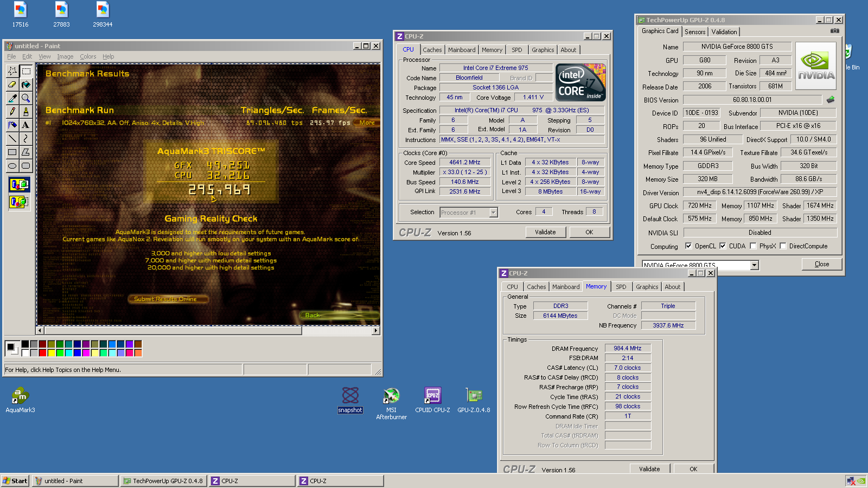The height and width of the screenshot is (488, 868).
Task: Switch to TechPowerUp GPU-Z taskbar button
Action: (x=163, y=481)
